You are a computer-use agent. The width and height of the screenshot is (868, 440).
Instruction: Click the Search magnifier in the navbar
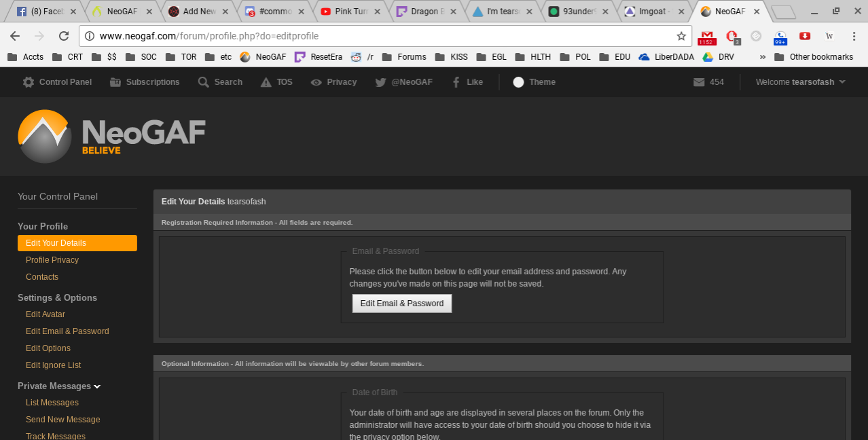[220, 82]
